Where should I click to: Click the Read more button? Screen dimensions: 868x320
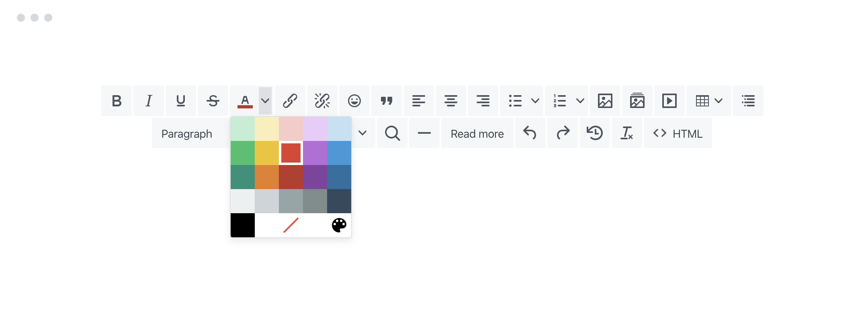477,133
